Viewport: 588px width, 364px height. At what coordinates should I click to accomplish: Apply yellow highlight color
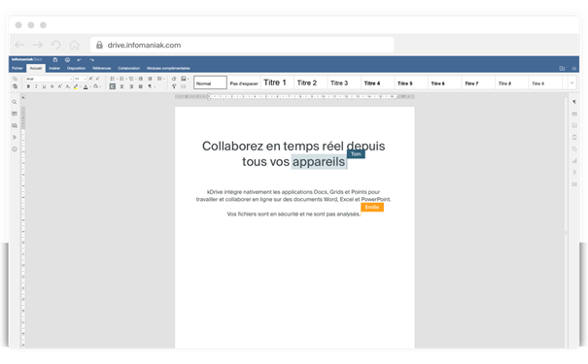pyautogui.click(x=76, y=86)
